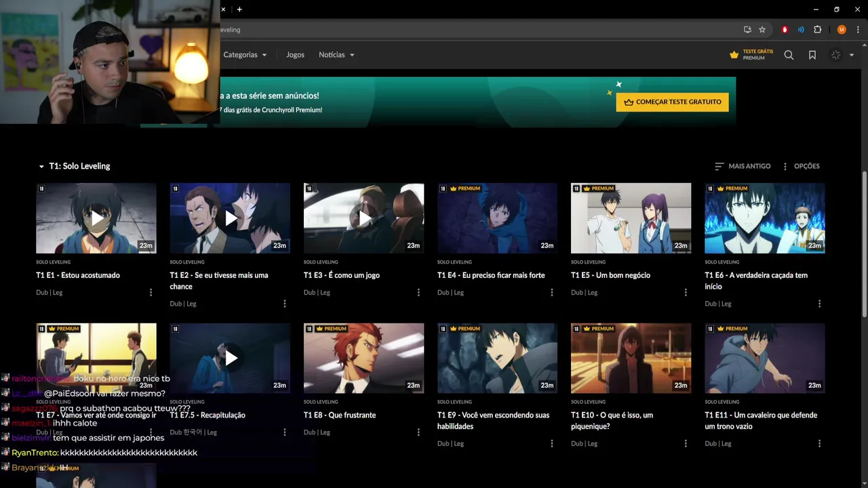Open the Crunchyroll search icon
This screenshot has width=868, height=488.
pyautogui.click(x=789, y=55)
